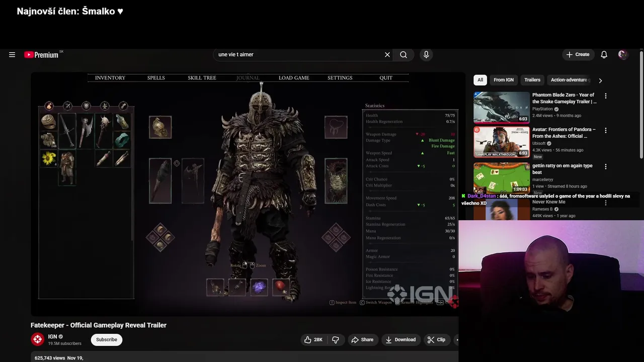The height and width of the screenshot is (362, 644).
Task: Visit the marcelleryy channel name
Action: [543, 179]
